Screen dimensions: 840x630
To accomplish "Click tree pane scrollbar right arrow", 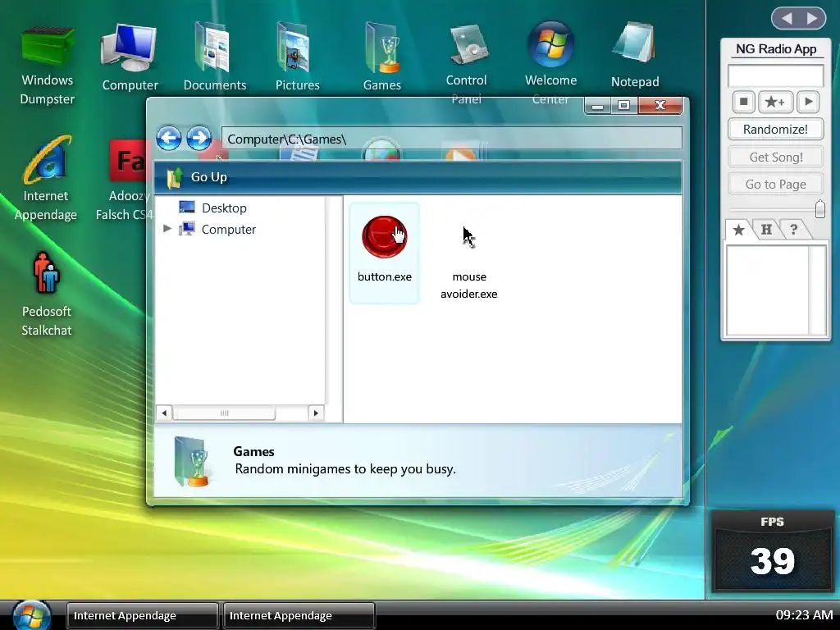I will coord(316,413).
